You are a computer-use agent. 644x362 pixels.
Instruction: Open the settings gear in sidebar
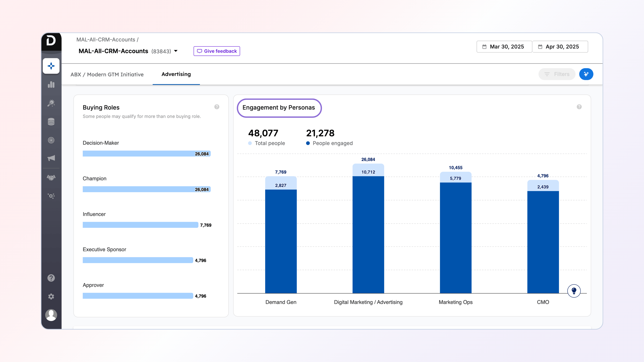[51, 296]
